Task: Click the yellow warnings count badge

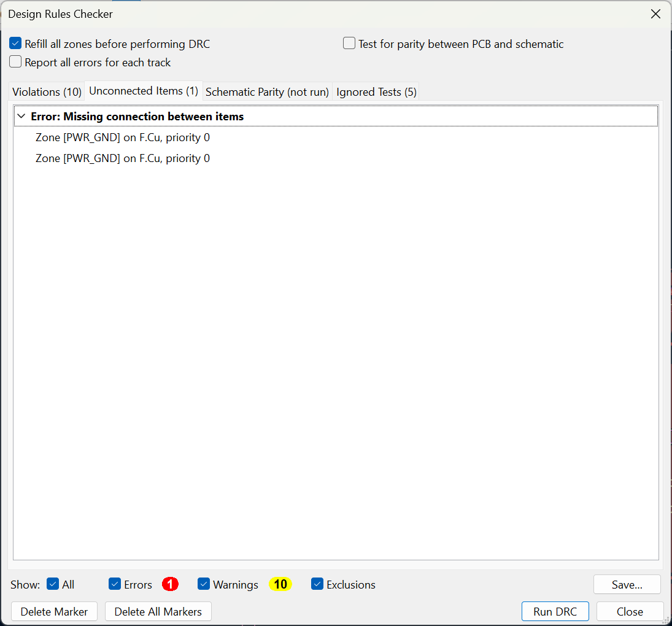Action: pos(280,584)
